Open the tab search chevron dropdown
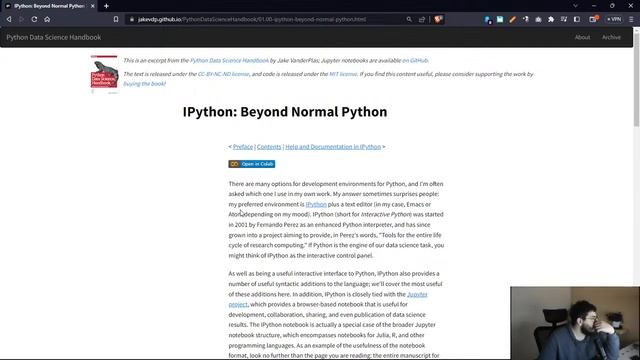Viewport: 640px width, 360px height. point(576,6)
